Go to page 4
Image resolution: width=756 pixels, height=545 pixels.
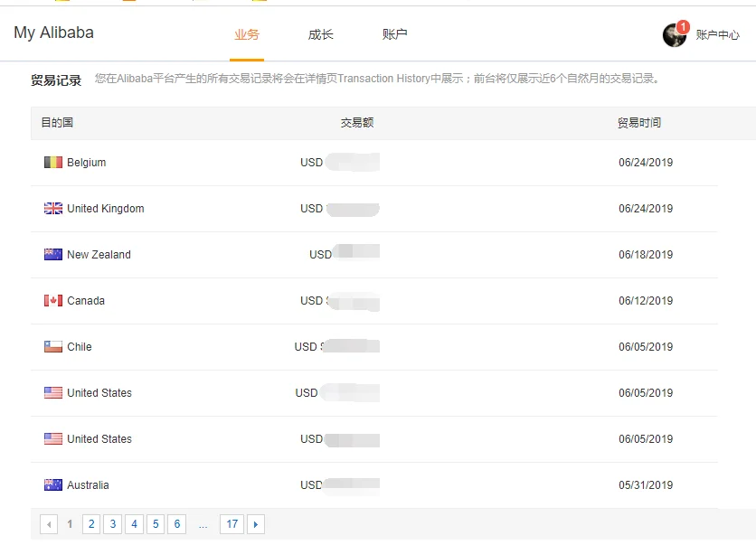[134, 524]
